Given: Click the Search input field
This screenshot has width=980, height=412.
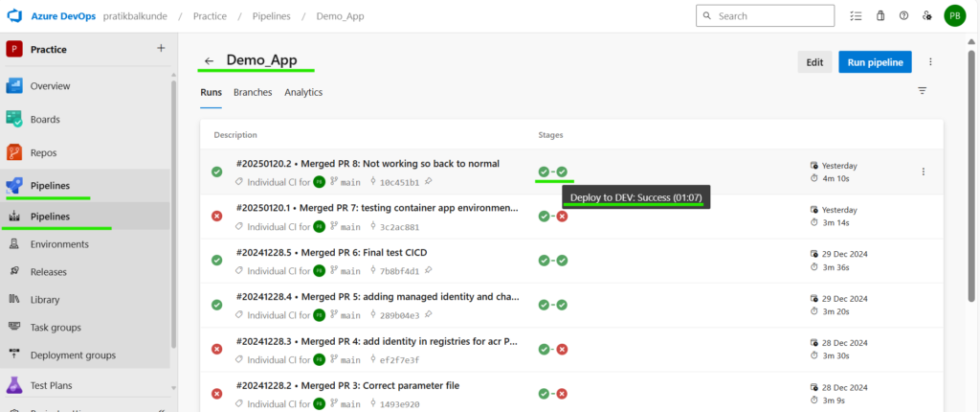Looking at the screenshot, I should [765, 16].
